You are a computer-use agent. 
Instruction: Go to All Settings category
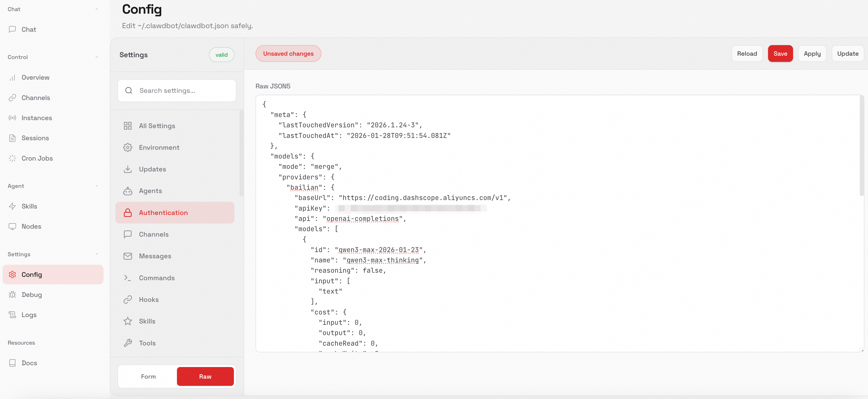tap(157, 126)
